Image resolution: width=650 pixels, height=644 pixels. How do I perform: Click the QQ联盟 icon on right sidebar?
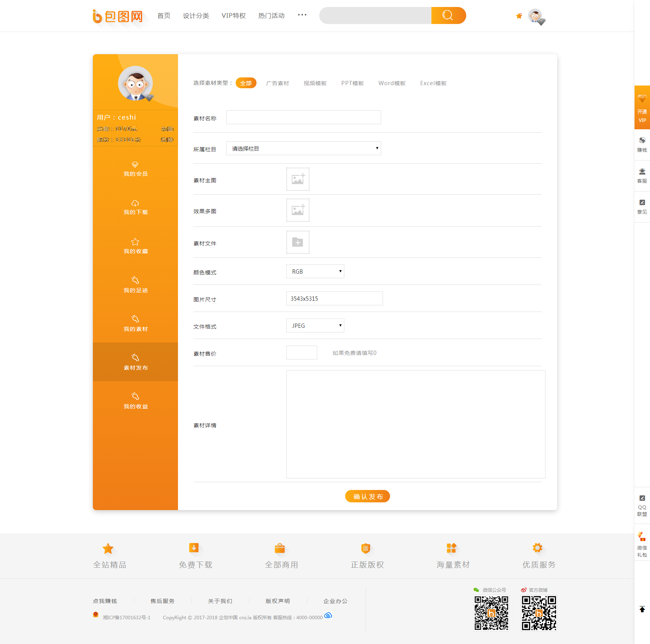tap(642, 498)
